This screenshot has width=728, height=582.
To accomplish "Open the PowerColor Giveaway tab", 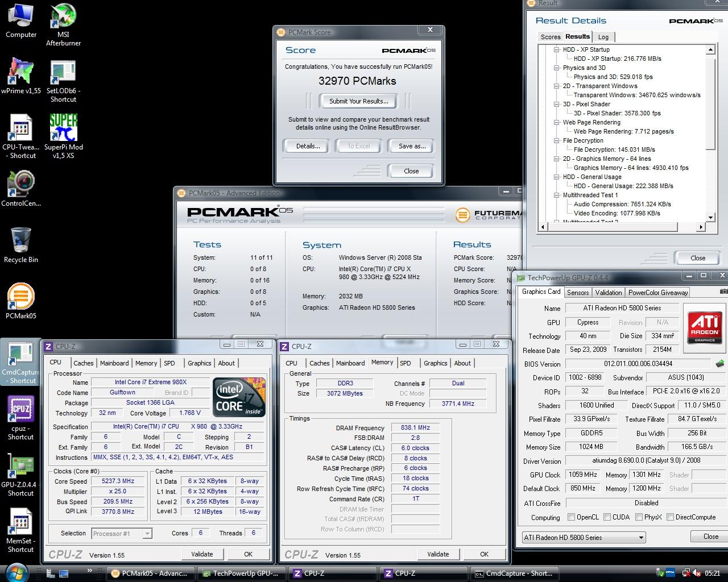I will [658, 292].
